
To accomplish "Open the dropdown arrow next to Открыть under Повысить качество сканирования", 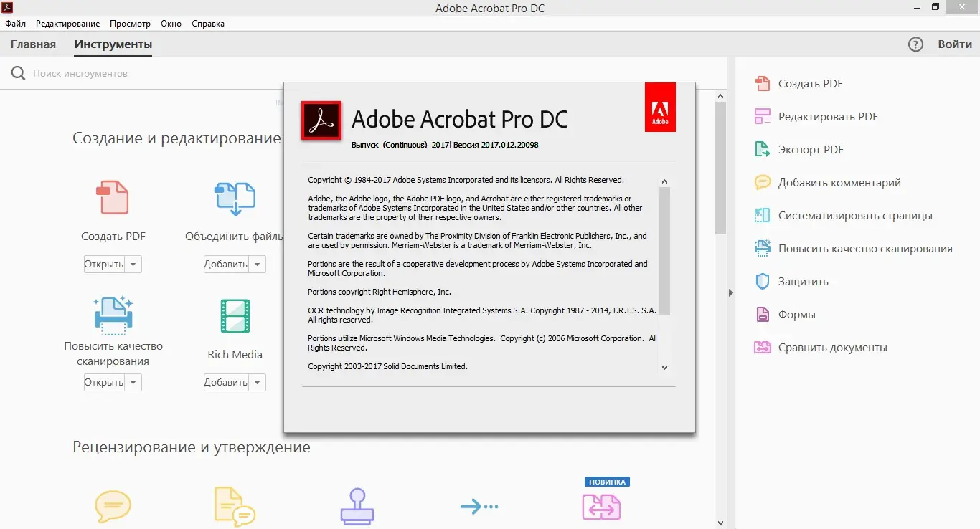I will (133, 383).
